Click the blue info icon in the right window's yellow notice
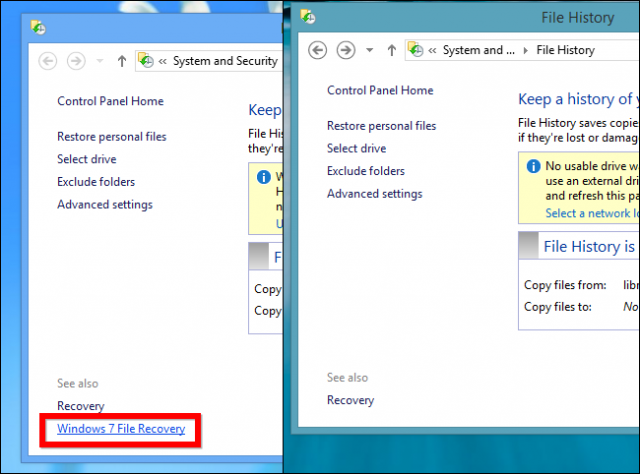This screenshot has width=640, height=474. (531, 165)
